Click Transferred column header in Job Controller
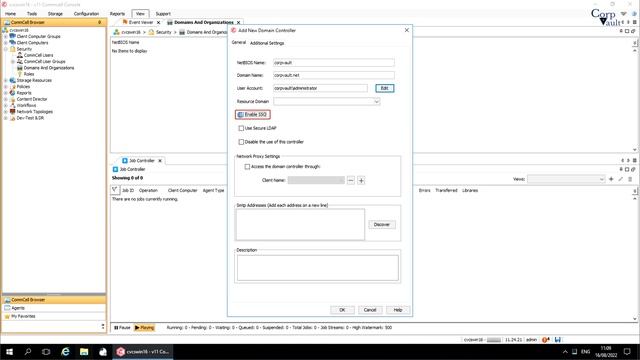 446,190
